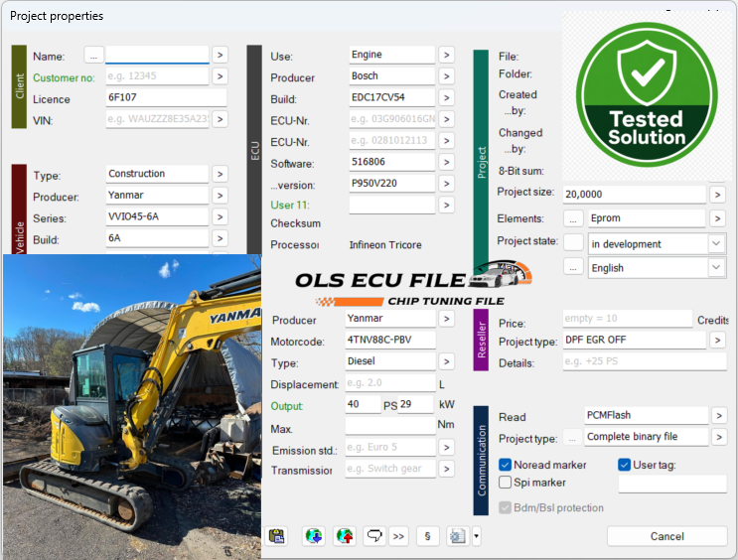Viewport: 738px width, 560px height.
Task: Click the Licence field showing 6F107
Action: point(166,98)
